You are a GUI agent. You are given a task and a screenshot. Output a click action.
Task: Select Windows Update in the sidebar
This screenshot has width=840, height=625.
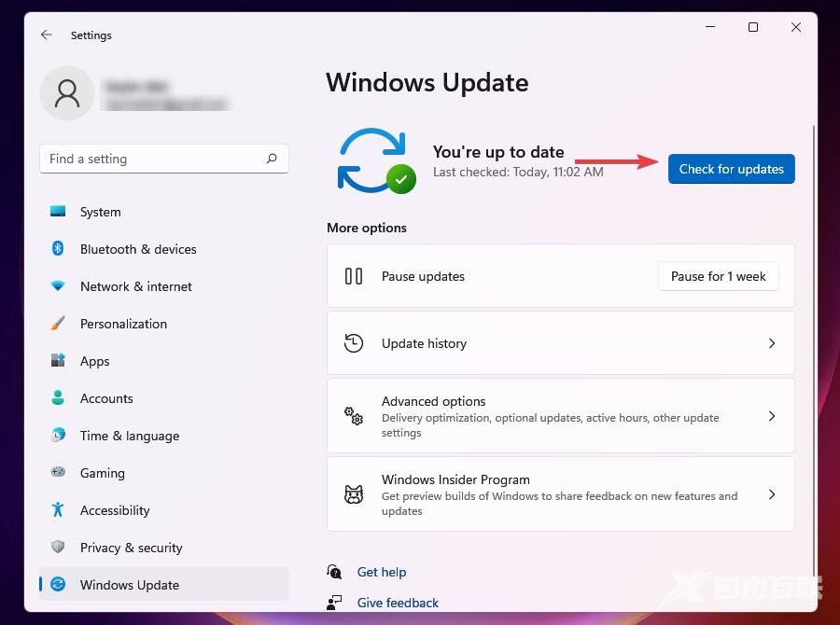pyautogui.click(x=131, y=585)
